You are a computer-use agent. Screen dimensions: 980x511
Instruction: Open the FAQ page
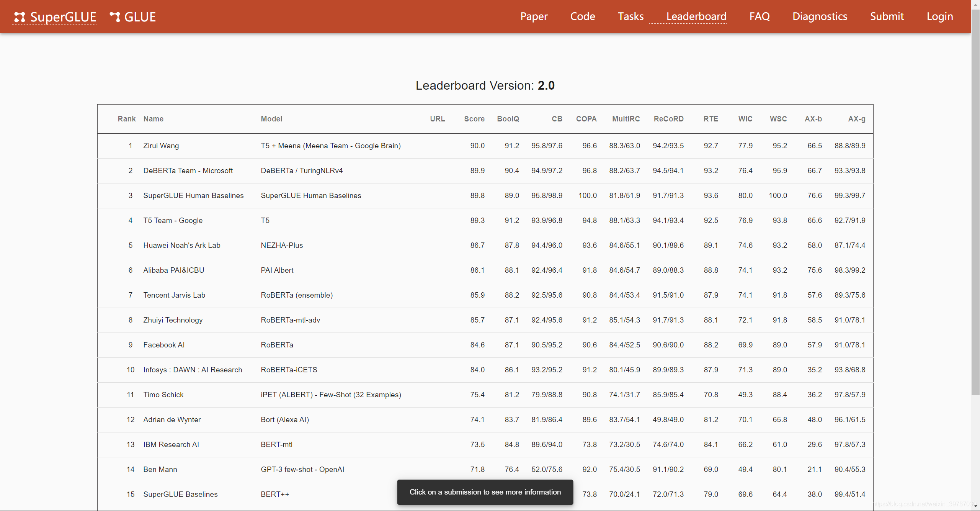pos(759,16)
